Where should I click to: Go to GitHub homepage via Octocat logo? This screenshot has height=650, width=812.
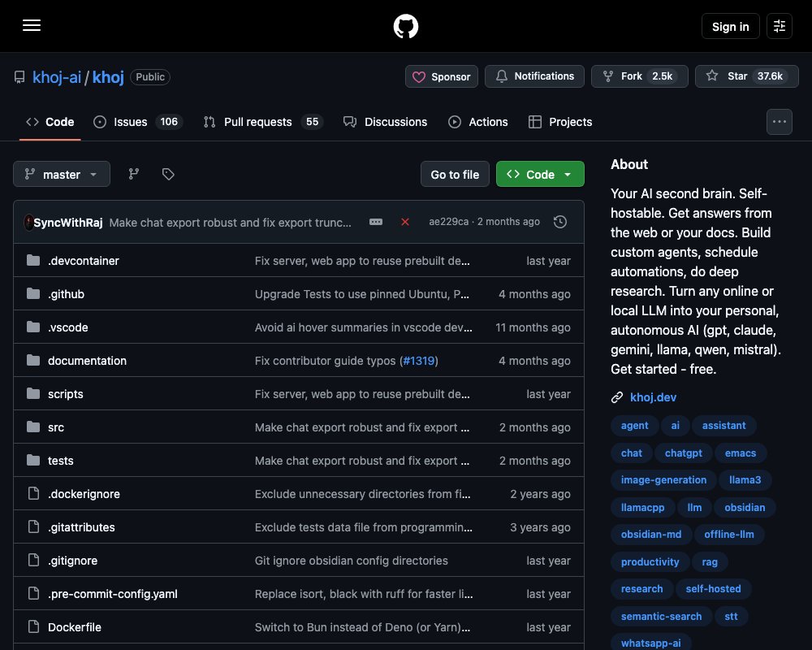(406, 26)
